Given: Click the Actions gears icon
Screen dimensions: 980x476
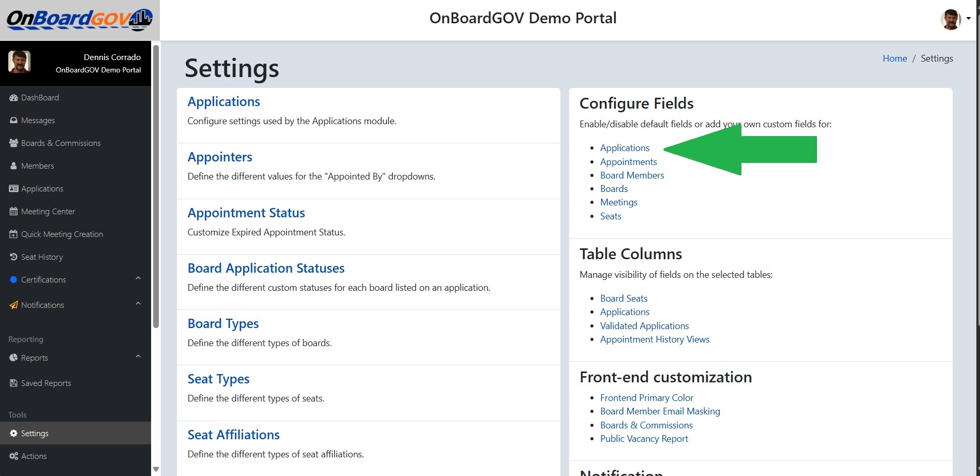Looking at the screenshot, I should [x=13, y=456].
